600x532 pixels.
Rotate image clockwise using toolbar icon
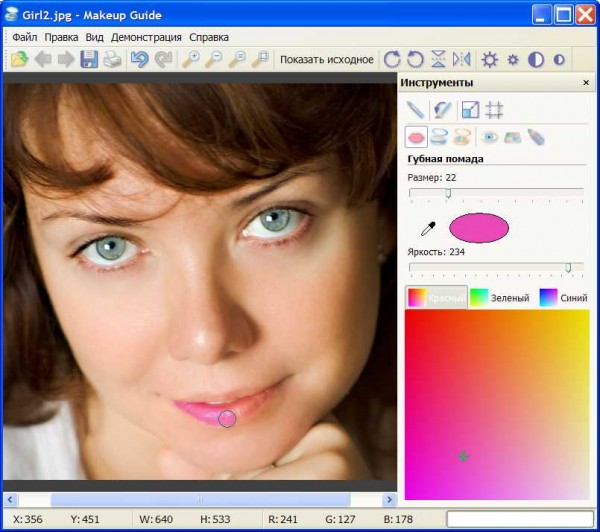(x=392, y=60)
